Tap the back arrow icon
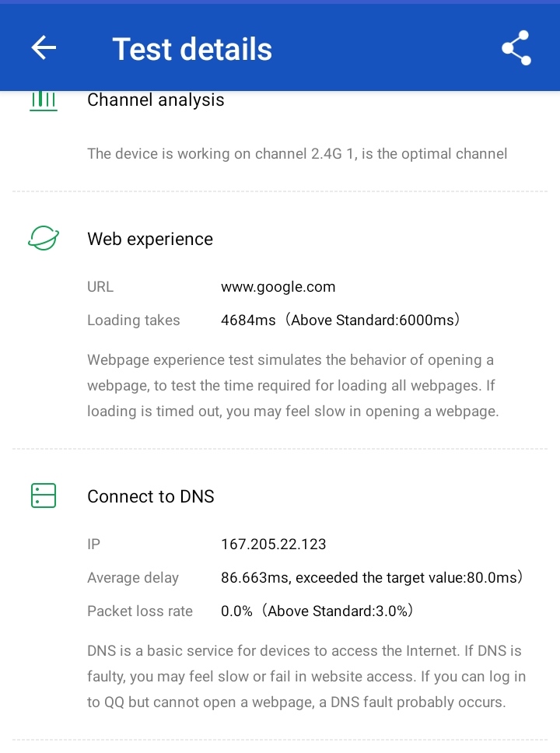Image resolution: width=560 pixels, height=753 pixels. (x=44, y=48)
